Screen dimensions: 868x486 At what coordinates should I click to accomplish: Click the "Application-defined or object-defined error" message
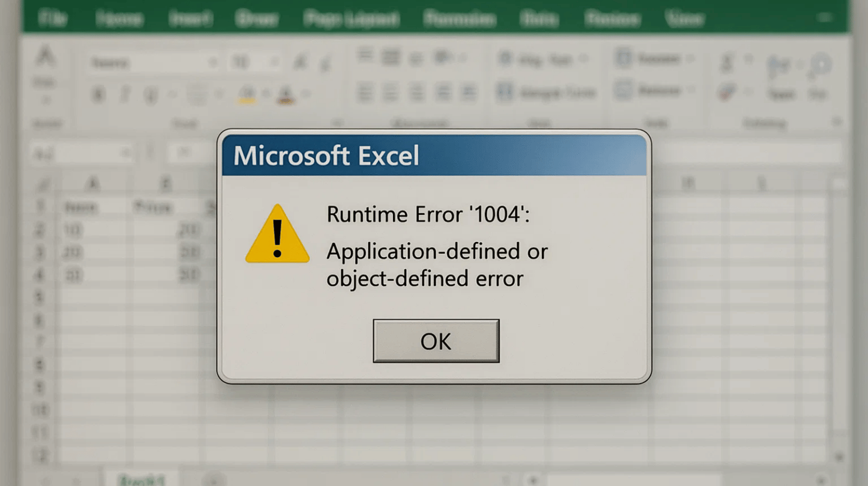coord(437,265)
